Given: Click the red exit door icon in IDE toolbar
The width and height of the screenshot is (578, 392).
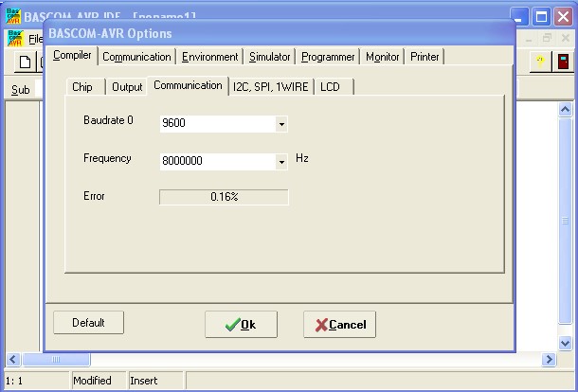Looking at the screenshot, I should [563, 62].
